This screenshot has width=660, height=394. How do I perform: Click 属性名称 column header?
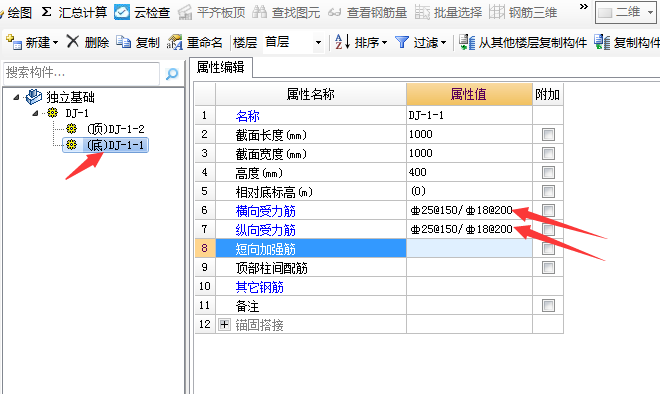click(311, 94)
